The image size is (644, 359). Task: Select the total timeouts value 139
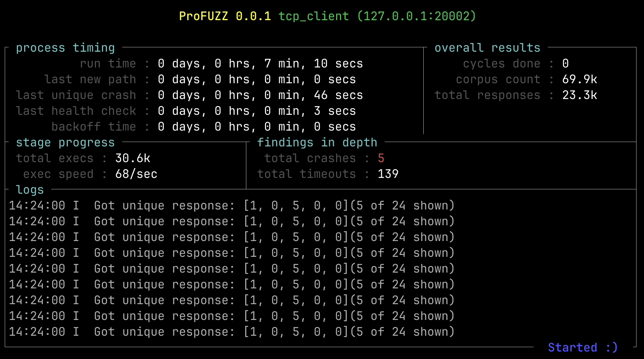pos(388,174)
